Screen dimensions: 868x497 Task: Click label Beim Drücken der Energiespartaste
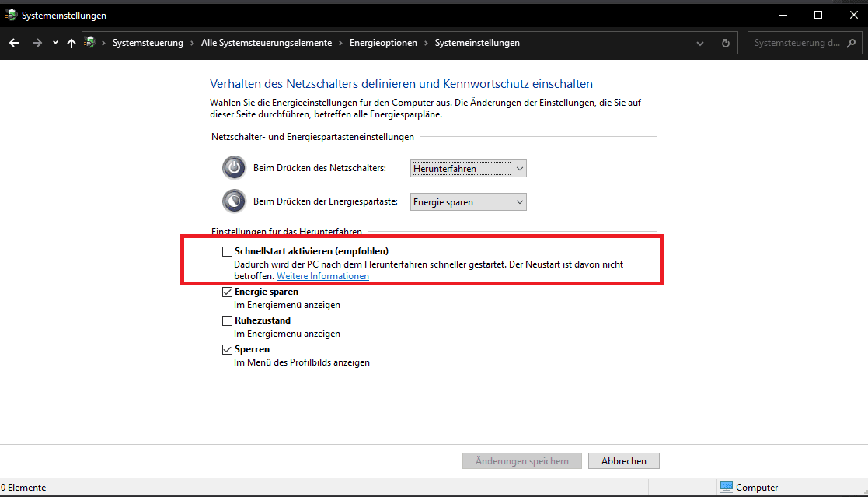326,201
